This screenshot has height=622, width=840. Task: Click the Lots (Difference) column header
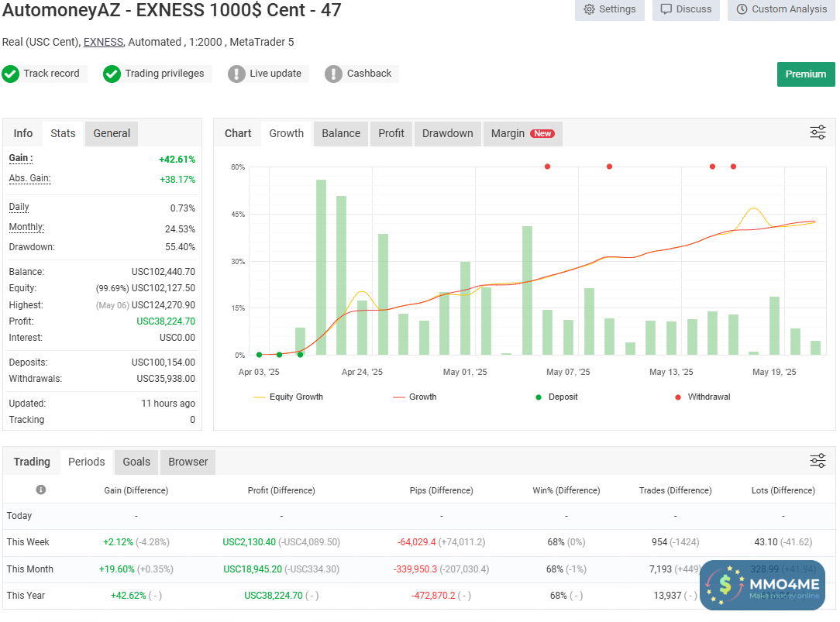[783, 490]
